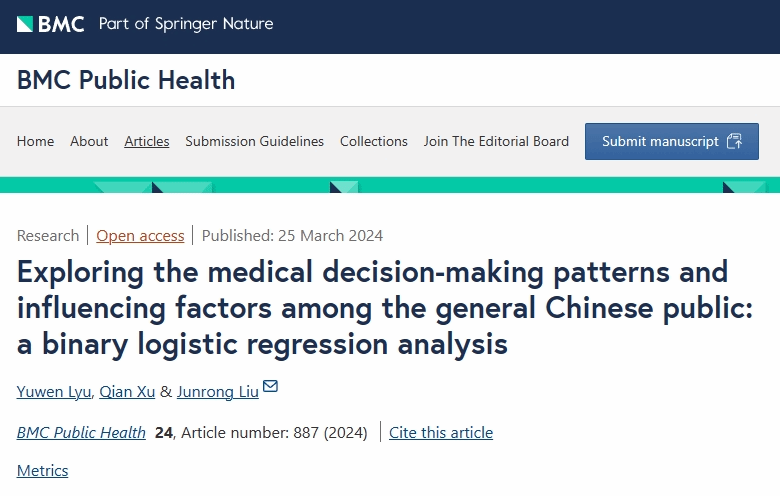The image size is (780, 496).
Task: Click the Part of Springer Nature text
Action: click(186, 24)
